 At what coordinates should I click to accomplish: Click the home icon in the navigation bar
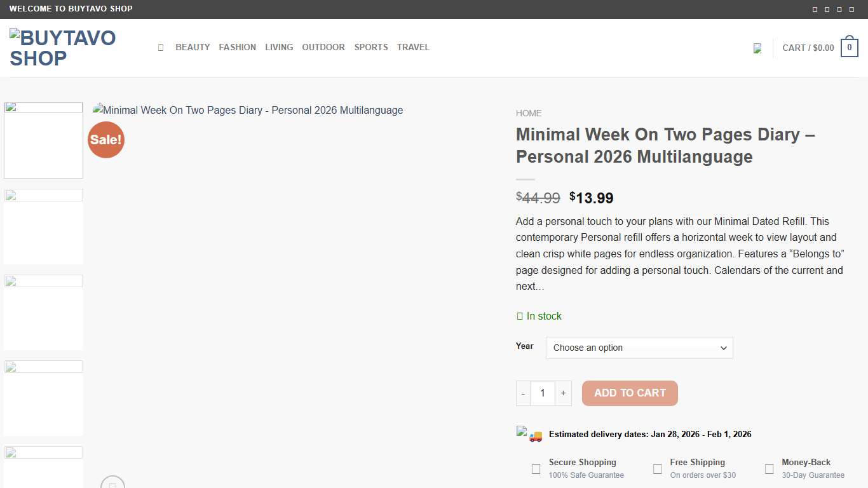(160, 47)
